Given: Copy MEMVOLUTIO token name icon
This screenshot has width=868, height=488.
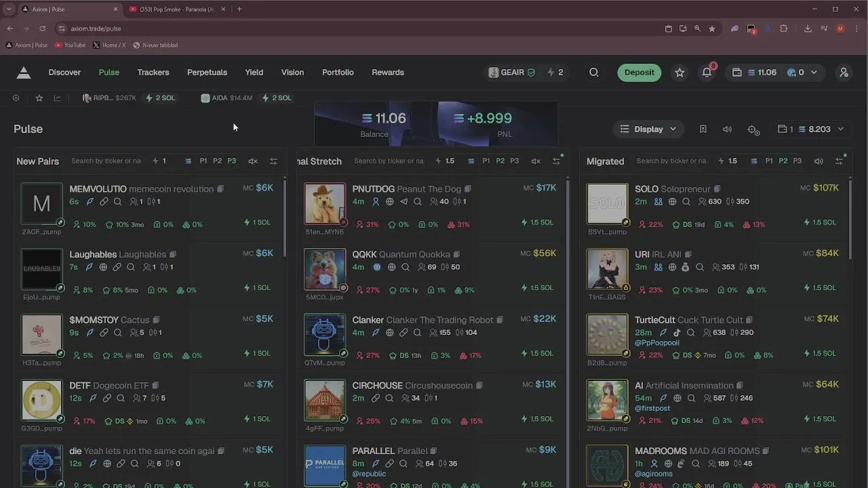Looking at the screenshot, I should 220,189.
